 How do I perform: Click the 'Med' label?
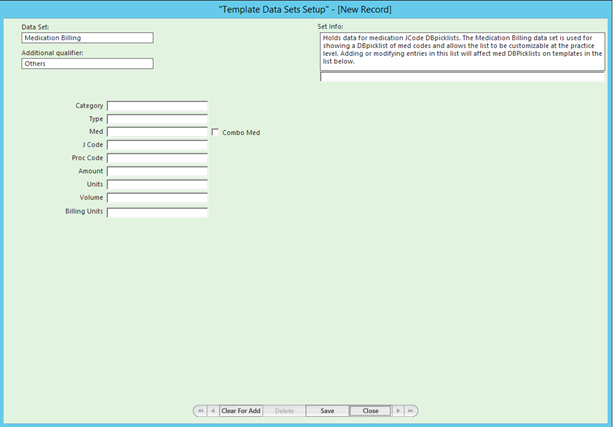pyautogui.click(x=96, y=131)
